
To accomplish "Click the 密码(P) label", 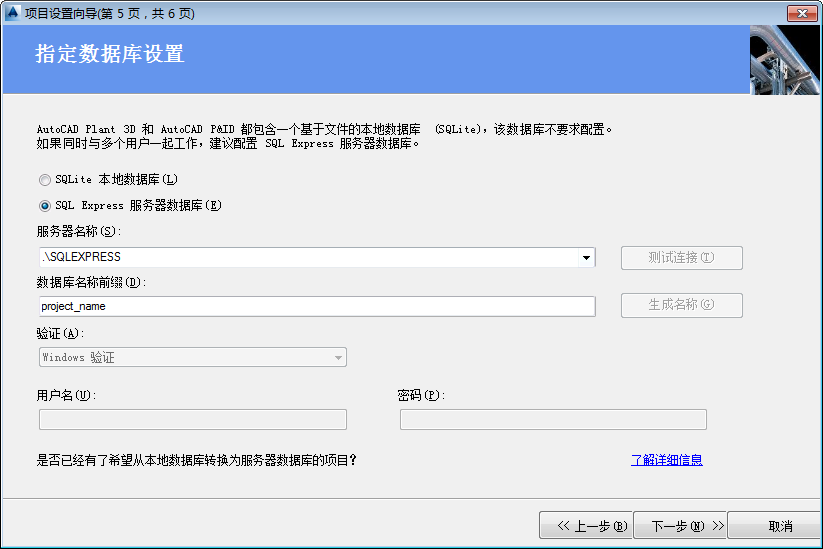I will (421, 395).
